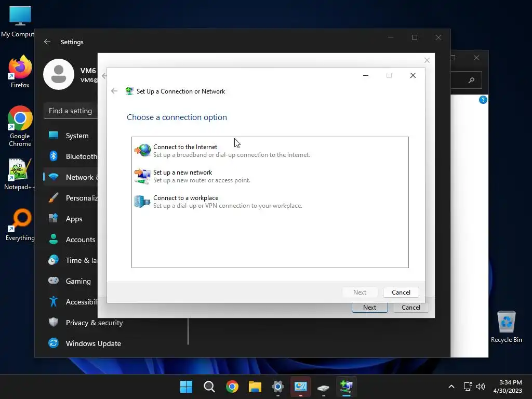The height and width of the screenshot is (399, 532).
Task: Close the Settings window
Action: click(438, 37)
